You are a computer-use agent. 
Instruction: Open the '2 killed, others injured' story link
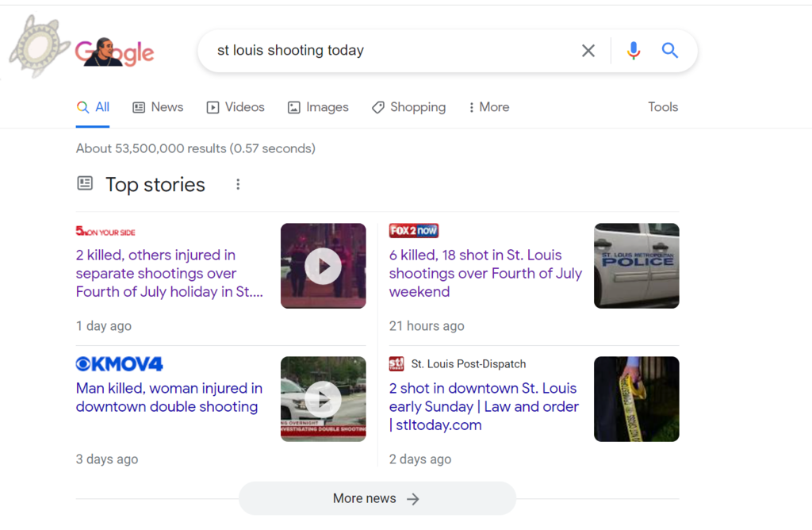(x=170, y=273)
